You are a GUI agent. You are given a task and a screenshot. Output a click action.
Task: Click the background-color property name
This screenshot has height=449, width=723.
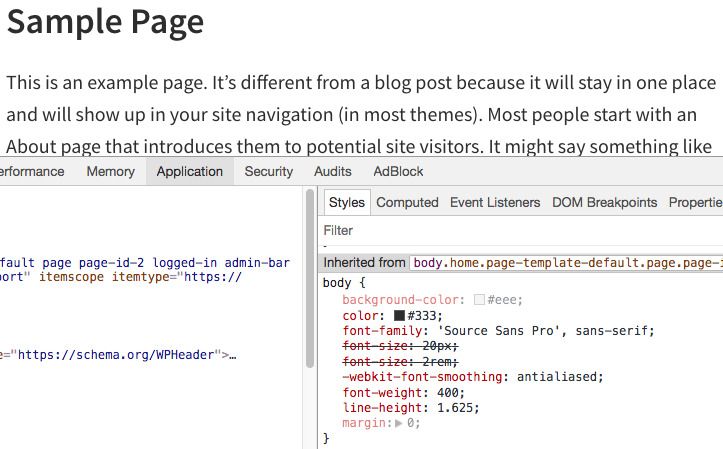[400, 300]
